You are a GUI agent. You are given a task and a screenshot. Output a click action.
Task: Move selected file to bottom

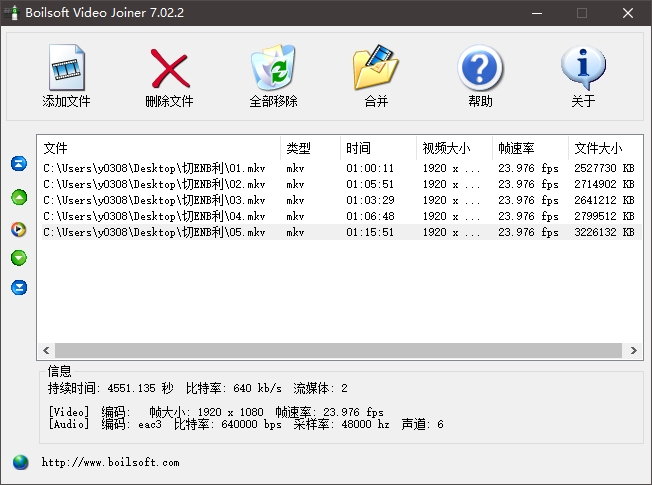(19, 287)
